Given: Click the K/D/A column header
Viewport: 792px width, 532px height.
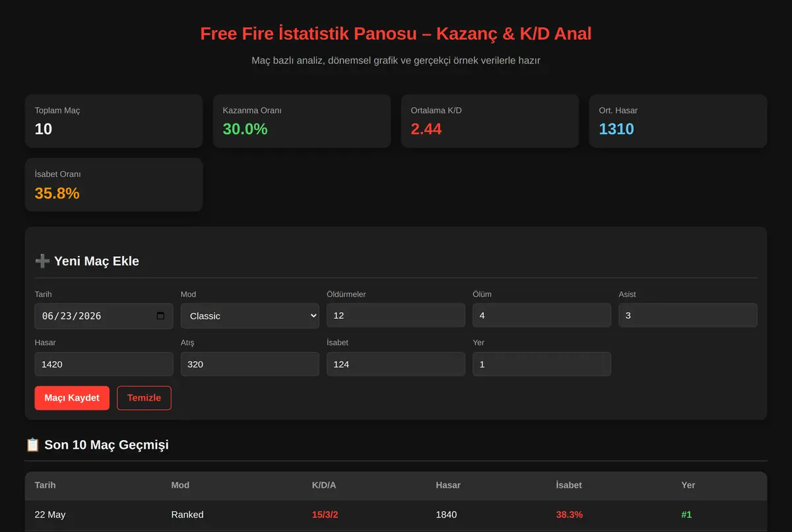Looking at the screenshot, I should tap(324, 485).
